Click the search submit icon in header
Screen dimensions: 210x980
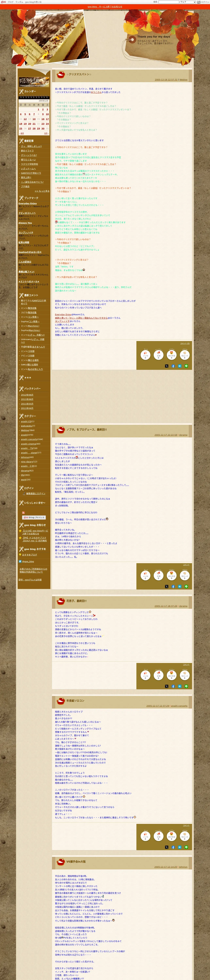point(199,2)
